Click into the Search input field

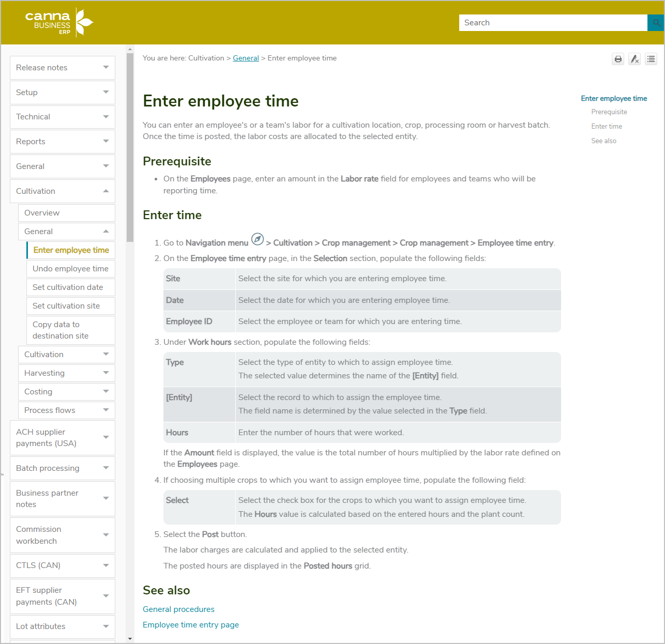coord(552,23)
